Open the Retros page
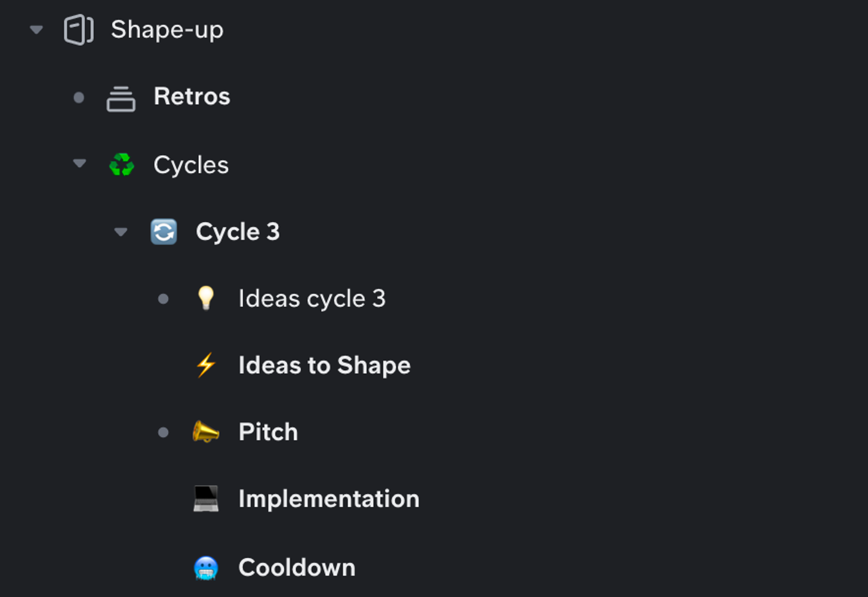 click(x=192, y=97)
